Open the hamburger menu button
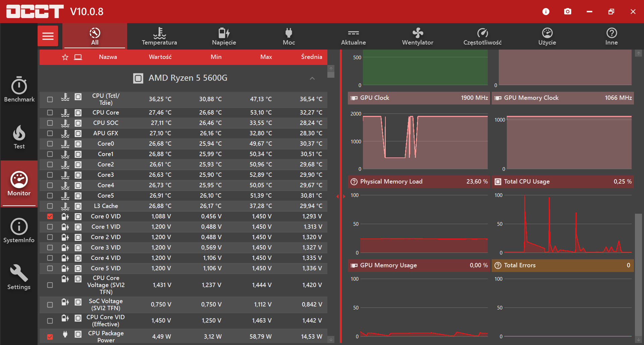 click(x=48, y=36)
